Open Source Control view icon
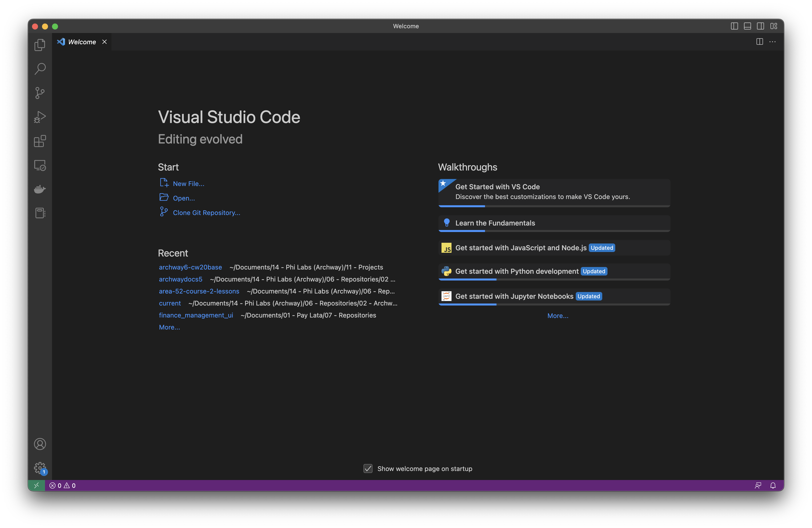 40,93
